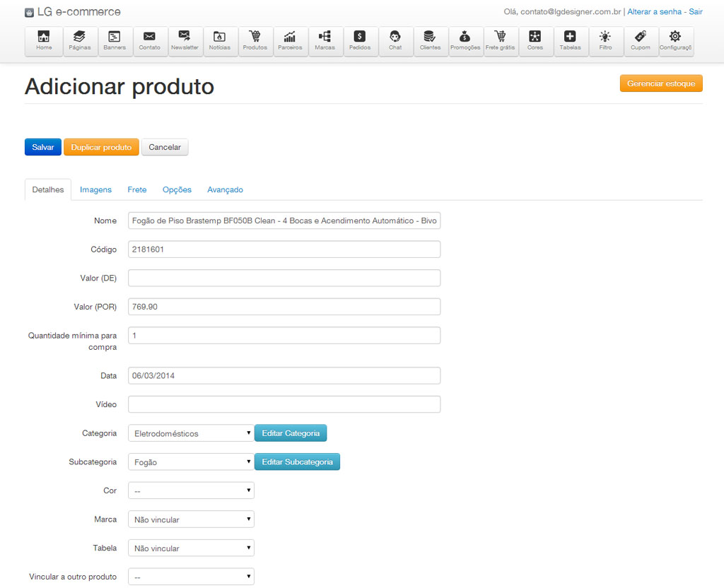This screenshot has width=724, height=588.
Task: Switch to the Imagens tab
Action: point(95,189)
